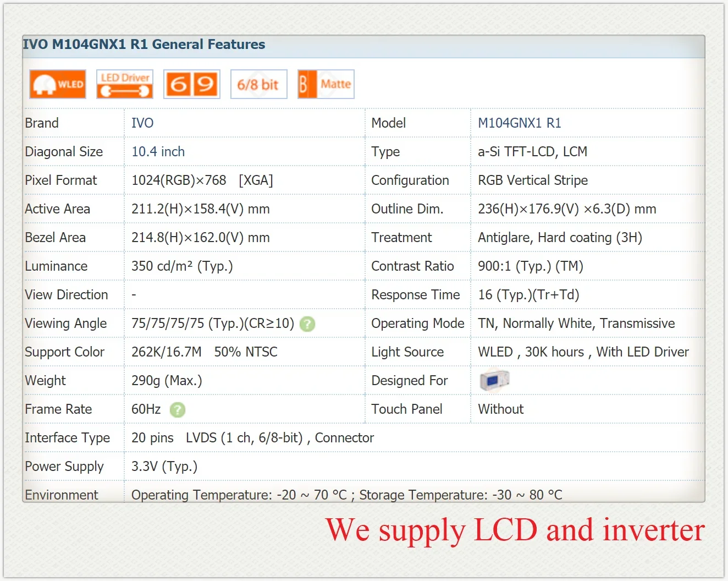Click the Type row label
Viewport: 728px width, 581px height.
[385, 152]
